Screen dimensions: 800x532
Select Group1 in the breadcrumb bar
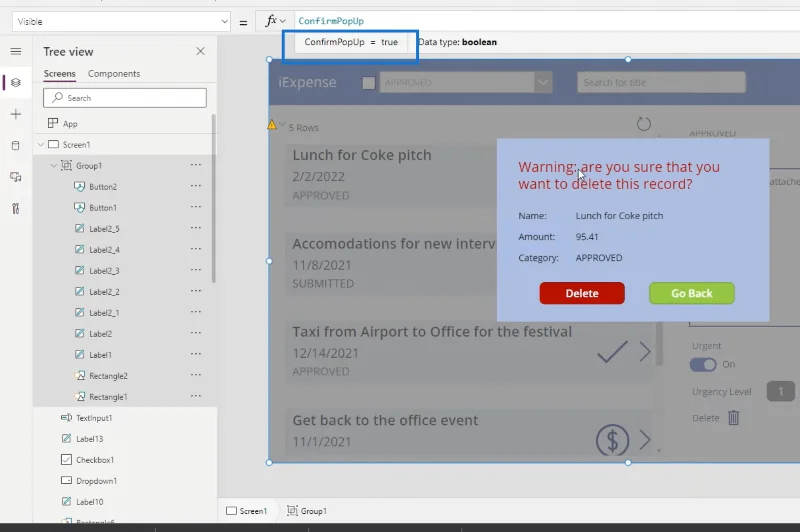[307, 511]
